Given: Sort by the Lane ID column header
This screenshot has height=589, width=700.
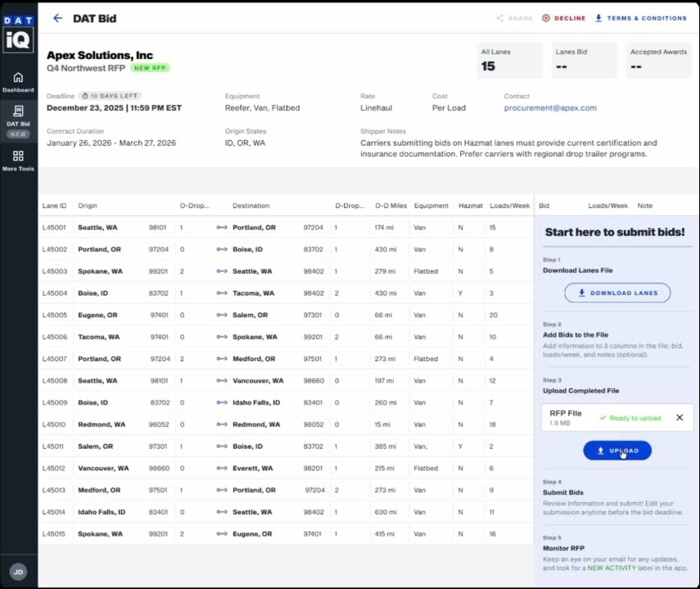Looking at the screenshot, I should point(54,206).
